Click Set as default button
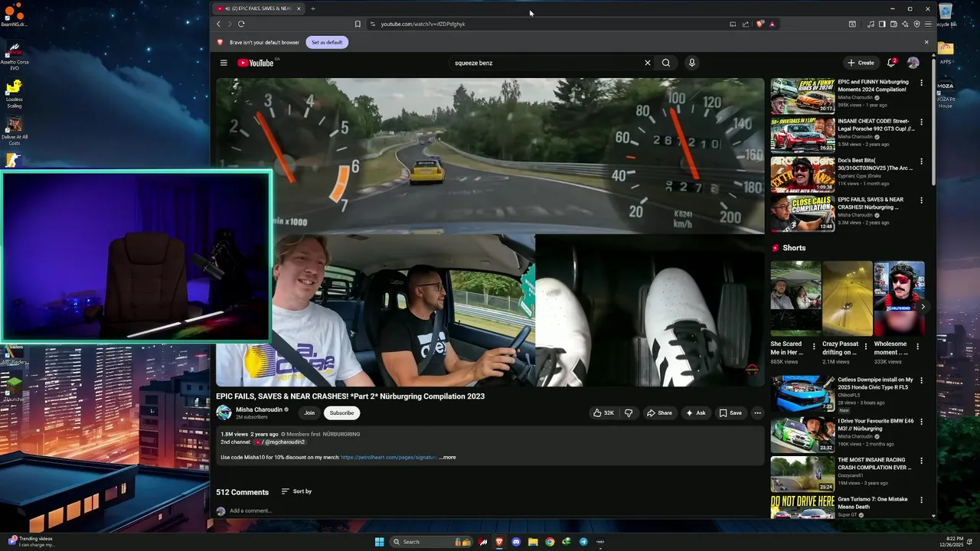The height and width of the screenshot is (551, 980). (x=327, y=42)
